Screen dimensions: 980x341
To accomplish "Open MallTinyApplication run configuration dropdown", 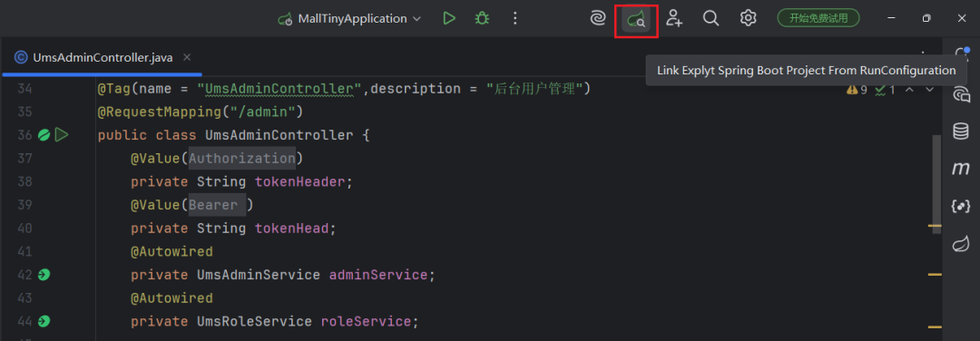I will (x=350, y=19).
